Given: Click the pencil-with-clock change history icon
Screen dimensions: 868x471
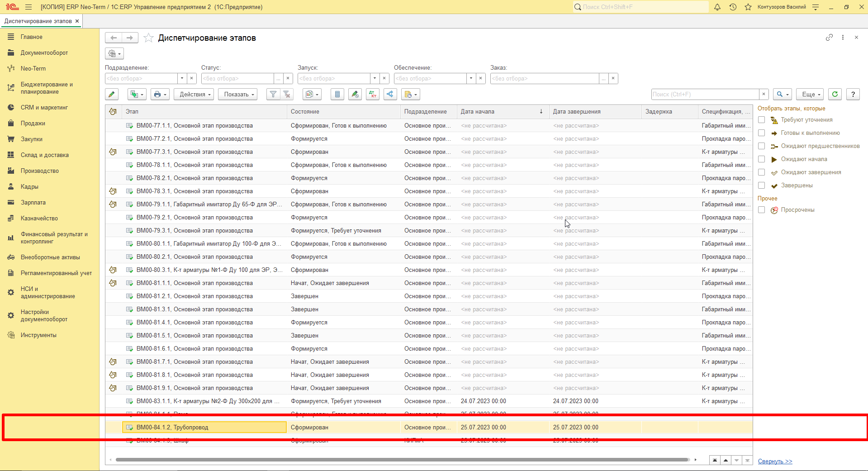Looking at the screenshot, I should click(x=355, y=94).
